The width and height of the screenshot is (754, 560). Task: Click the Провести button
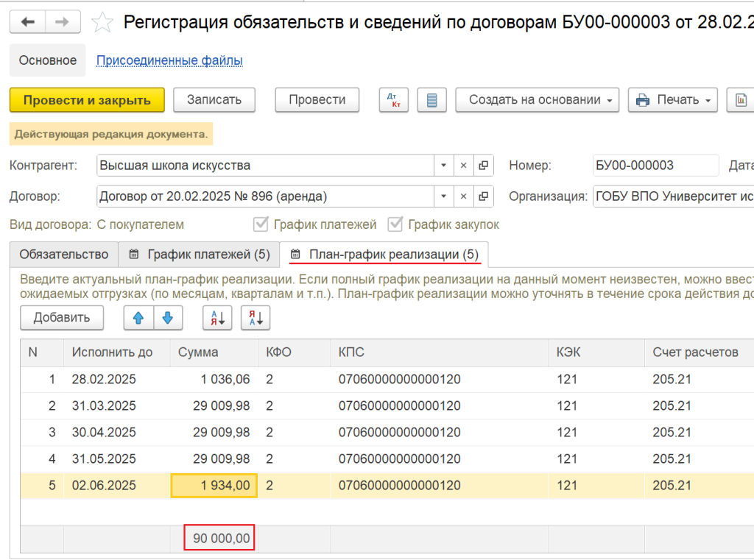pos(317,100)
